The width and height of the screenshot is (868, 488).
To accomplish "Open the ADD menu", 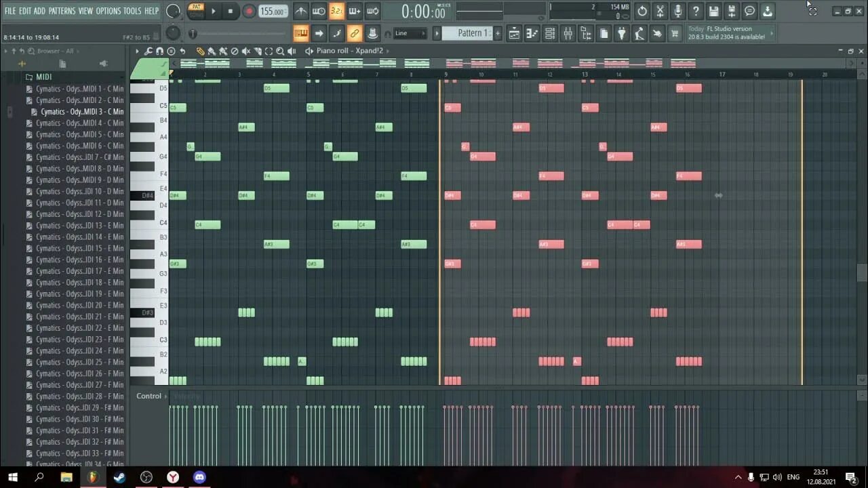I will pos(40,11).
